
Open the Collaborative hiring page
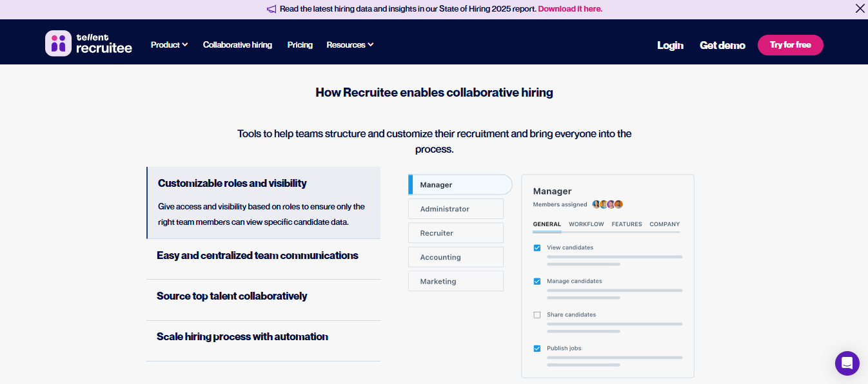coord(237,44)
